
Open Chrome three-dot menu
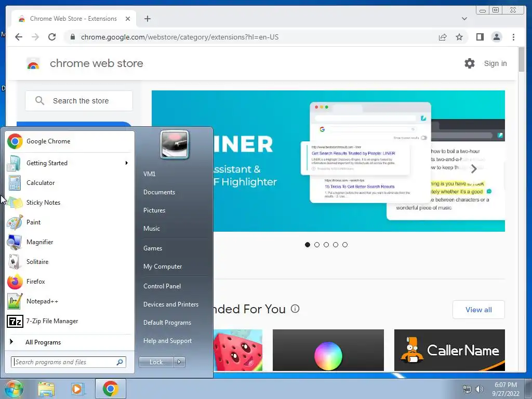click(x=513, y=37)
